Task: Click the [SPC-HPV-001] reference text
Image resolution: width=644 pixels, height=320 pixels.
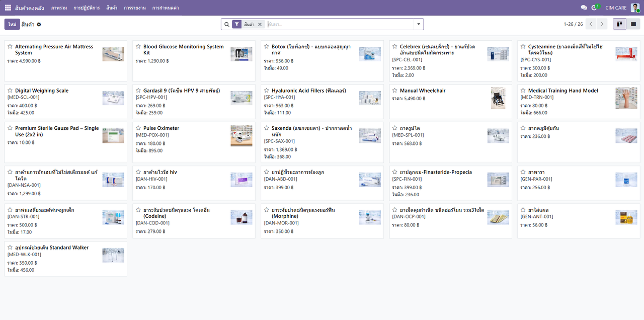Action: click(151, 97)
